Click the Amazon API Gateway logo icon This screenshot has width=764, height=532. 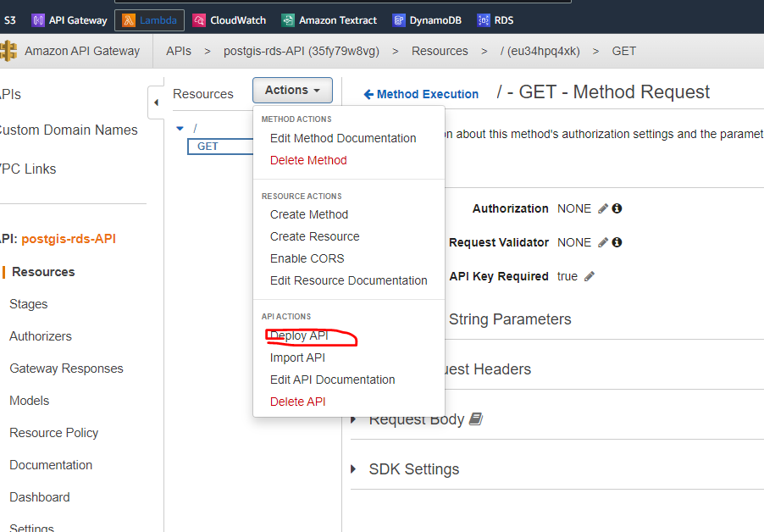pyautogui.click(x=8, y=51)
